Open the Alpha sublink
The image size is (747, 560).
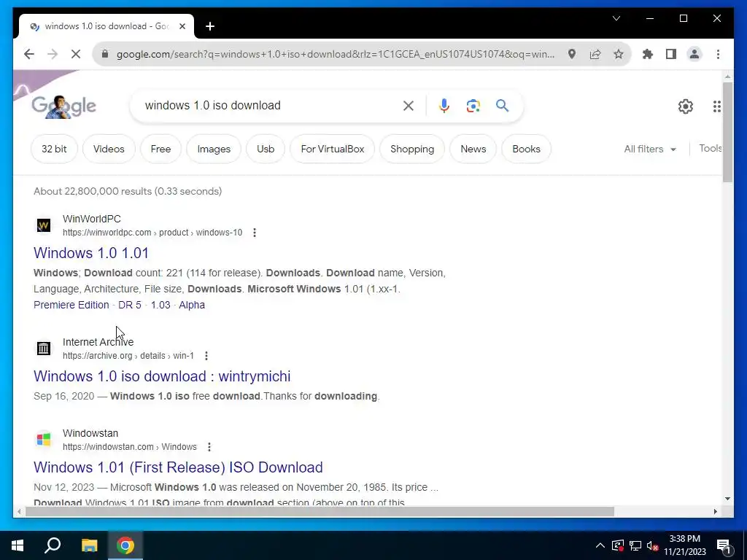tap(192, 305)
